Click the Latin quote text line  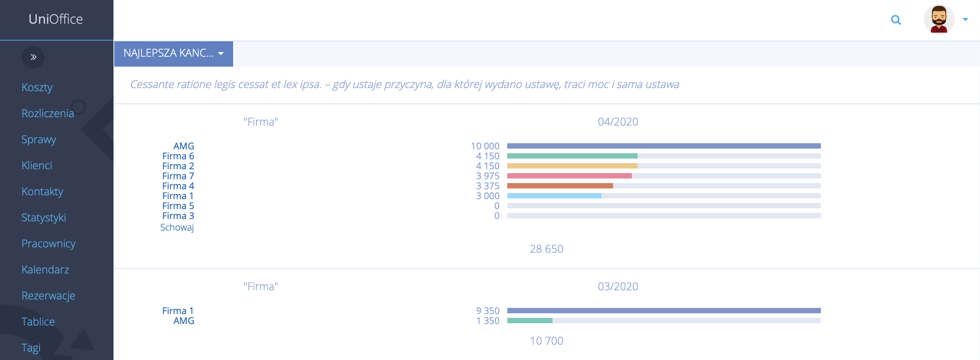[x=404, y=84]
